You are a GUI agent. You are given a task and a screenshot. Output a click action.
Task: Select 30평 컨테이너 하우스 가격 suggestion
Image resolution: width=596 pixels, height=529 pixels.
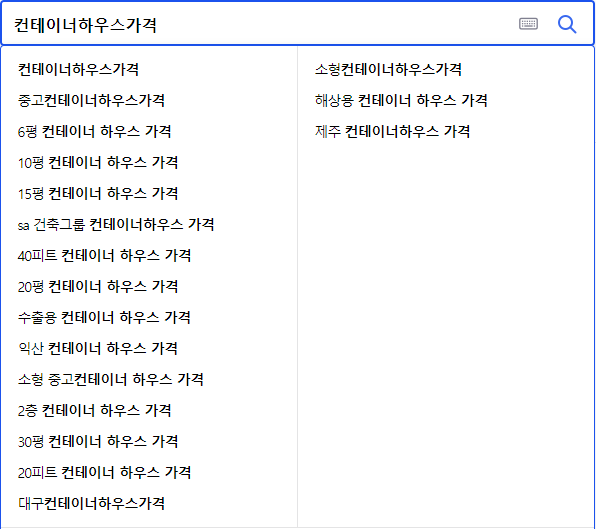point(98,442)
